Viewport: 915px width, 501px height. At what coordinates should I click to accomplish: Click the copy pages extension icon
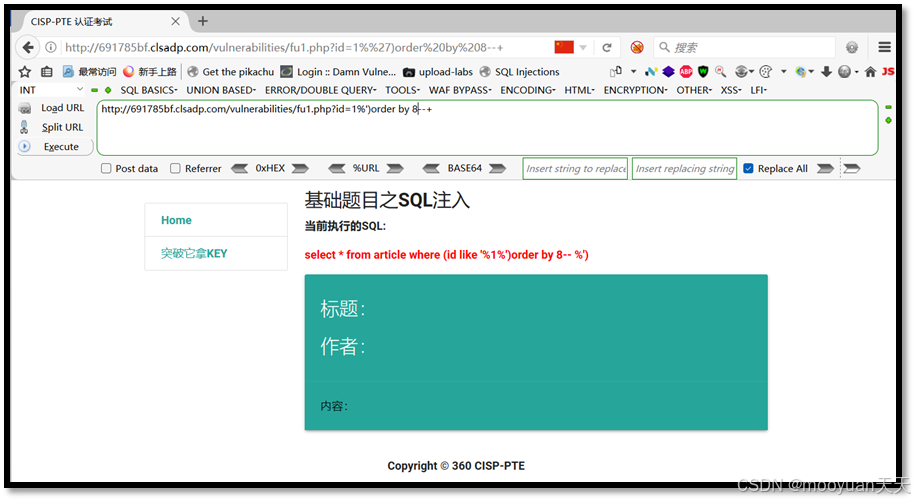pos(616,72)
